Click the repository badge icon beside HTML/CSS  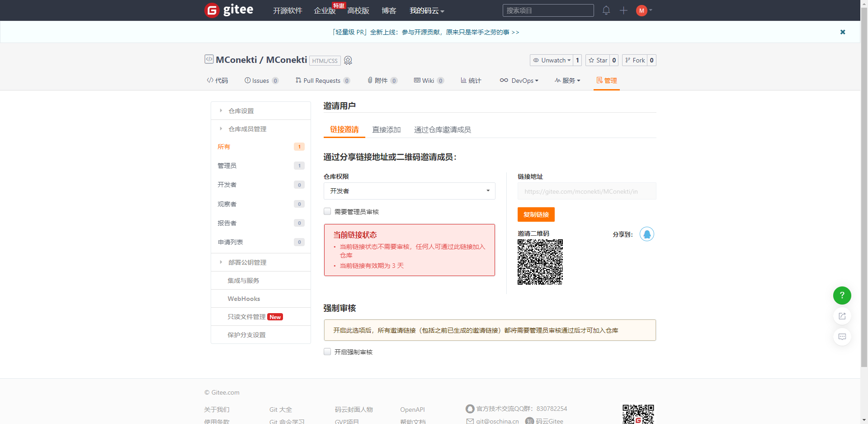tap(348, 60)
